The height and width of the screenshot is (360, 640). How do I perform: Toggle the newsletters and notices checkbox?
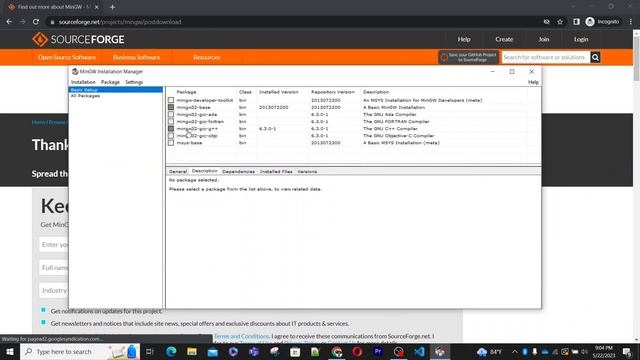[x=43, y=322]
